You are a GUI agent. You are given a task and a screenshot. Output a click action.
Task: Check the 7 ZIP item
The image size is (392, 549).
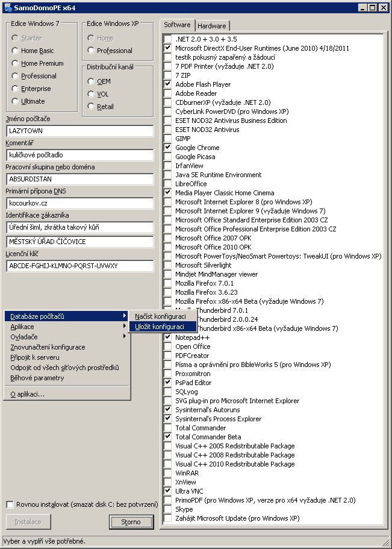coord(167,75)
